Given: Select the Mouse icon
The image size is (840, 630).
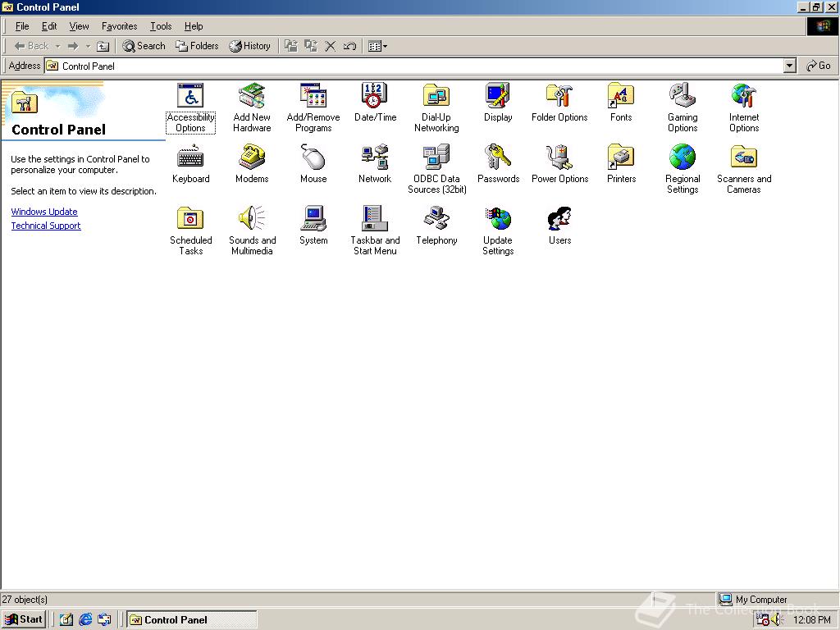Looking at the screenshot, I should 313,157.
